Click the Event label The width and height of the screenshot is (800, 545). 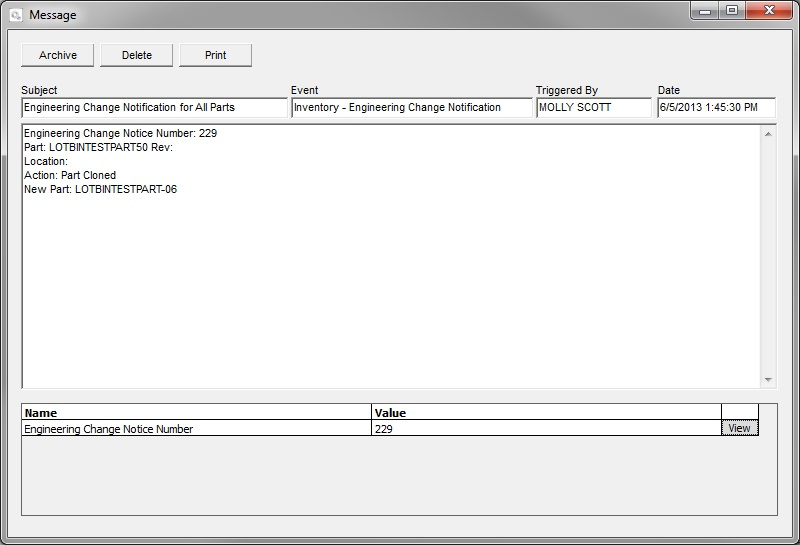(305, 90)
